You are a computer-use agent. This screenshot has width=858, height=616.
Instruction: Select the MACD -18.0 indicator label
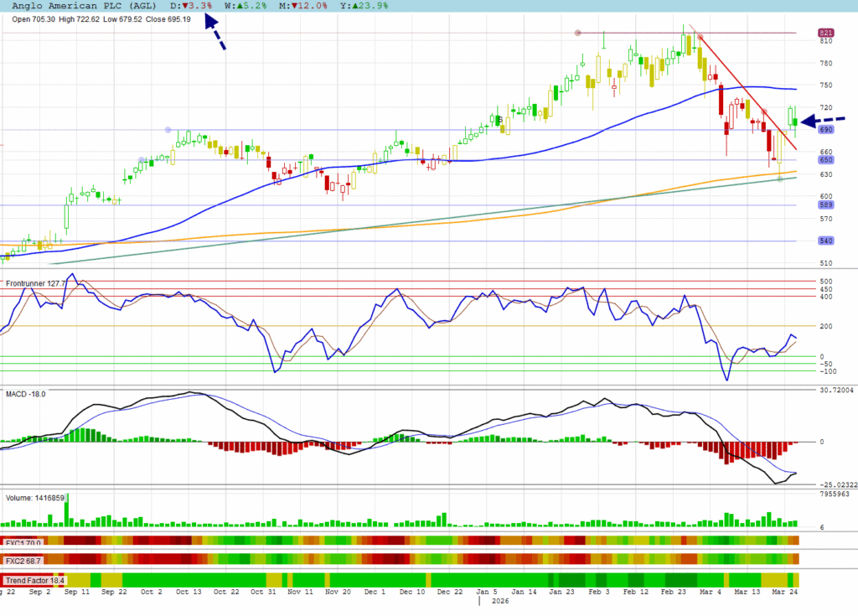(x=26, y=393)
